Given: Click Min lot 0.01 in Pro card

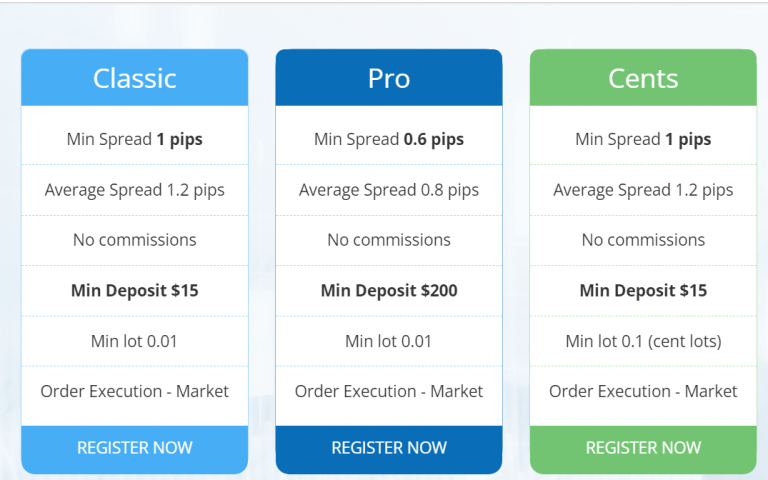Looking at the screenshot, I should click(x=389, y=341).
